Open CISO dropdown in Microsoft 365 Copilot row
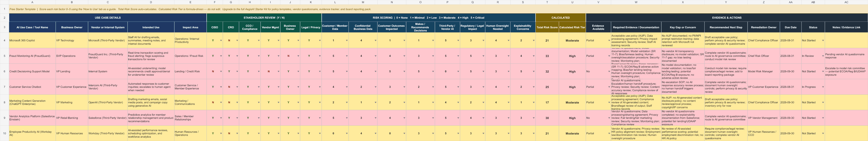This screenshot has height=141, width=868. click(x=221, y=40)
